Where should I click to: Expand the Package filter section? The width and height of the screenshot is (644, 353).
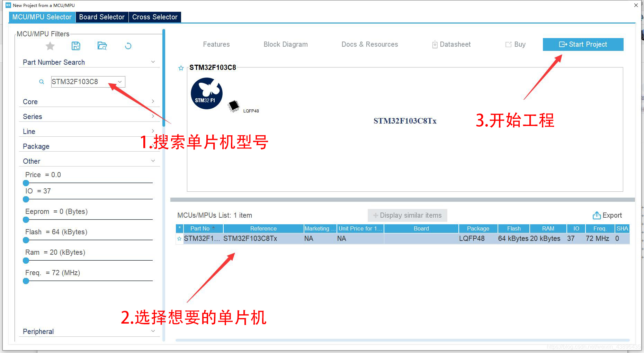pos(153,146)
